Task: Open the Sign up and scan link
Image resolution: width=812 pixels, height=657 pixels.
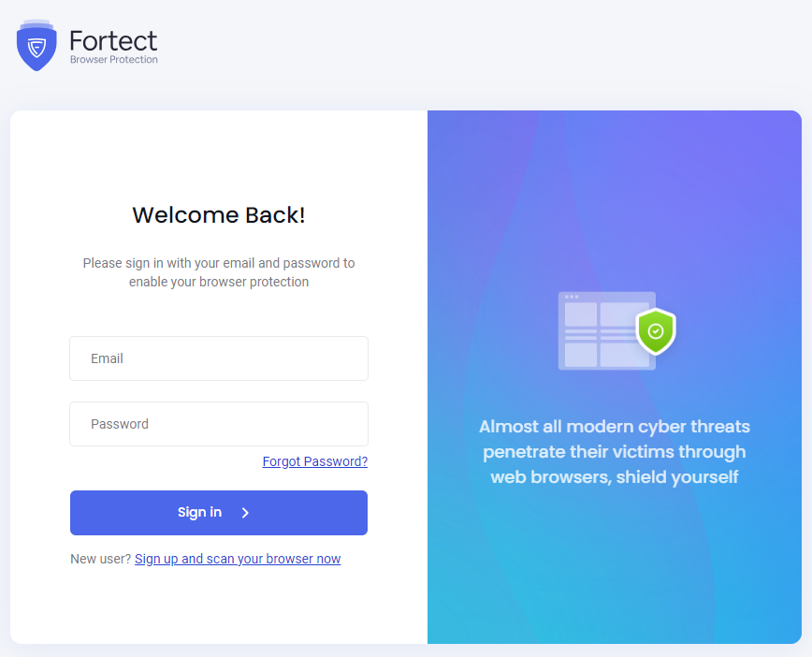Action: point(238,559)
